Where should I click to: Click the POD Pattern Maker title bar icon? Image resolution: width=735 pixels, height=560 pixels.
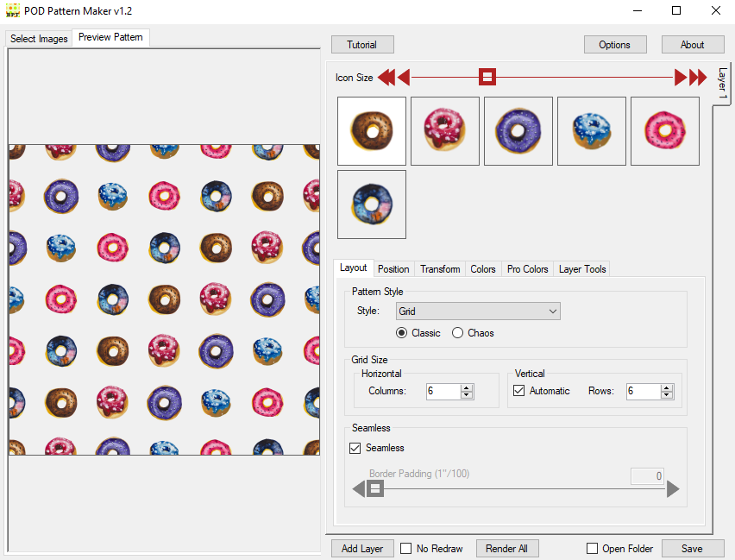(x=13, y=11)
